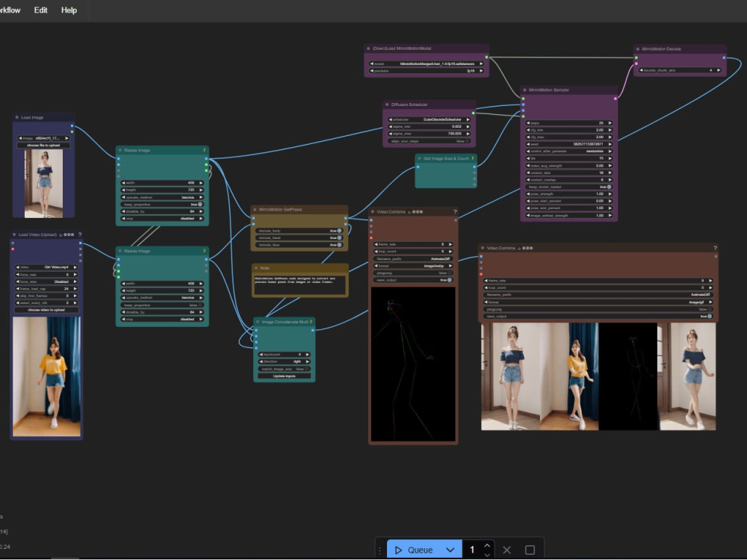Click the square stop icon in queue bar
Viewport: 747px width, 560px height.
coord(530,550)
